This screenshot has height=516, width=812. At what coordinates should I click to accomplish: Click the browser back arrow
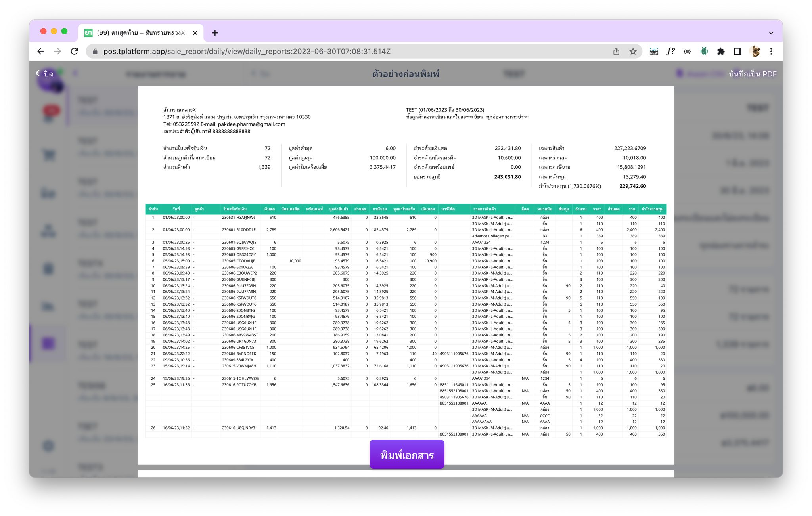click(40, 51)
